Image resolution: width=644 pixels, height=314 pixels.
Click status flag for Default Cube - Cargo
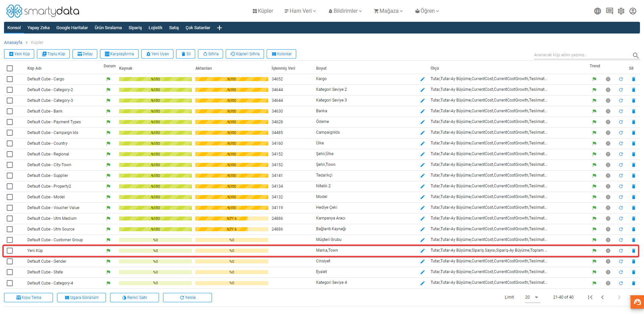108,79
